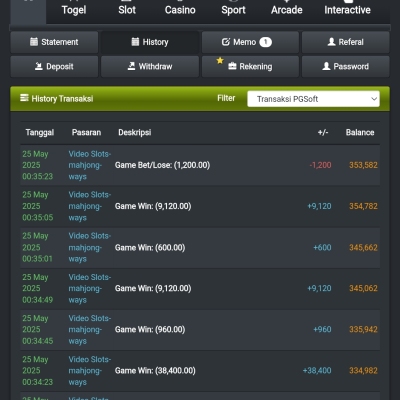400x400 pixels.
Task: Click the Withdraw upload icon
Action: 131,66
